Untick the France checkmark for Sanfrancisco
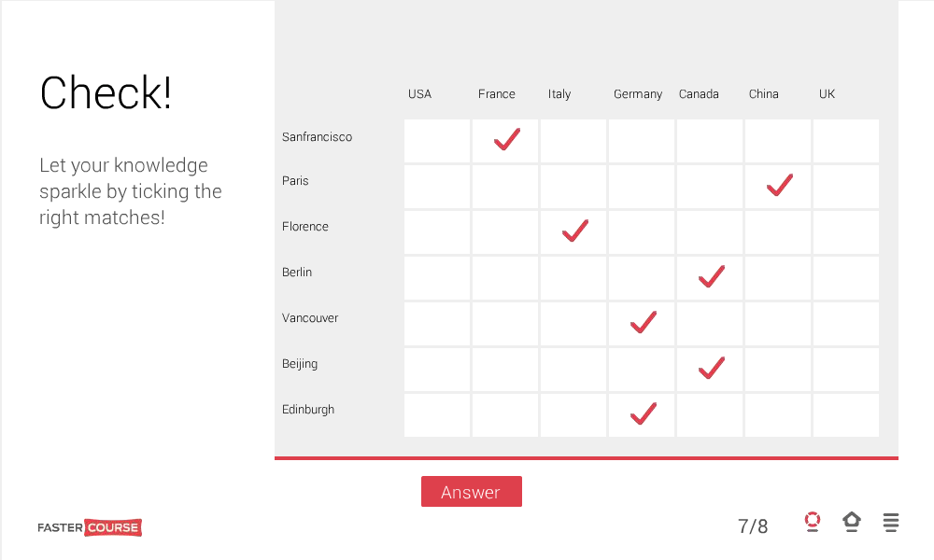The width and height of the screenshot is (934, 560). coord(505,141)
